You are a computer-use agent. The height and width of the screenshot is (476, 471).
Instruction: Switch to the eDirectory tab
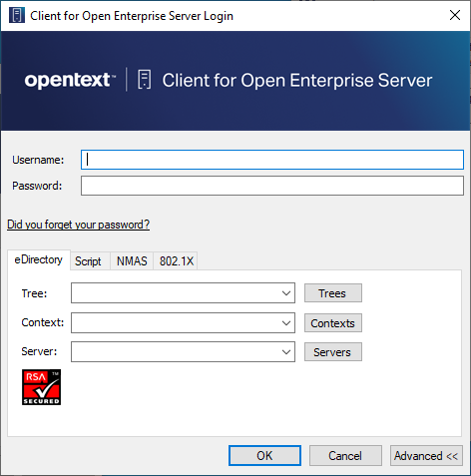coord(39,259)
